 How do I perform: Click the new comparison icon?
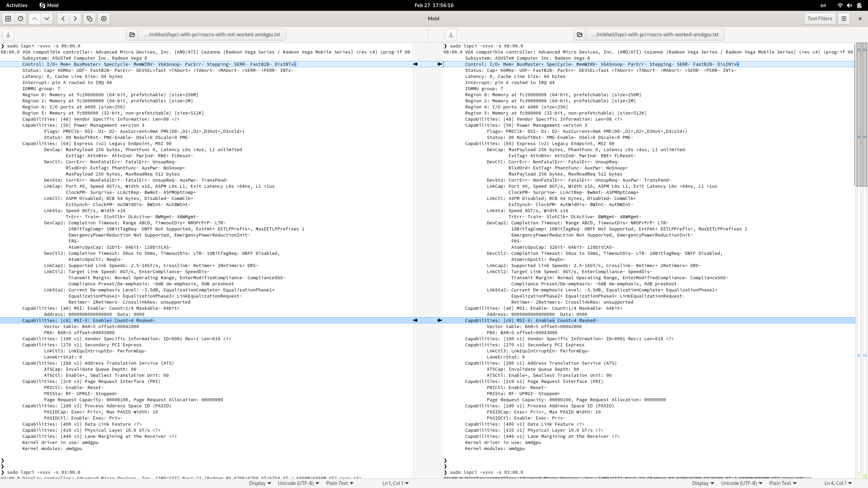tap(8, 19)
